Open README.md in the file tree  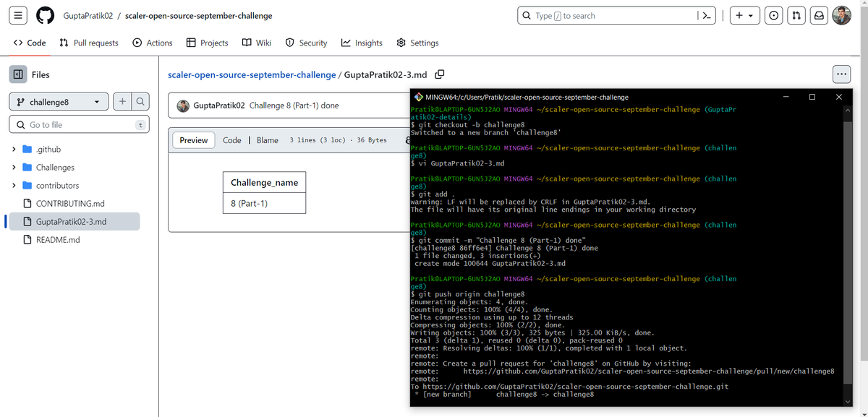(58, 239)
